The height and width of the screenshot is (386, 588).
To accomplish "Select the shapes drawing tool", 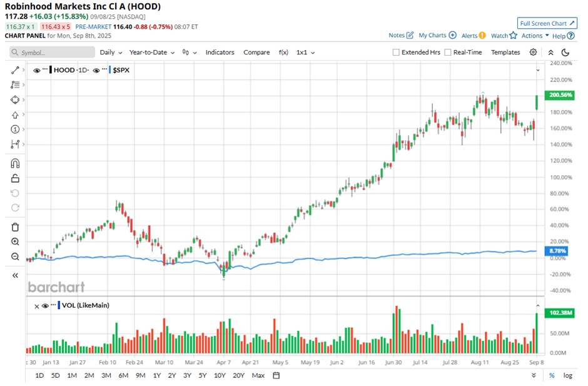I will (x=15, y=99).
